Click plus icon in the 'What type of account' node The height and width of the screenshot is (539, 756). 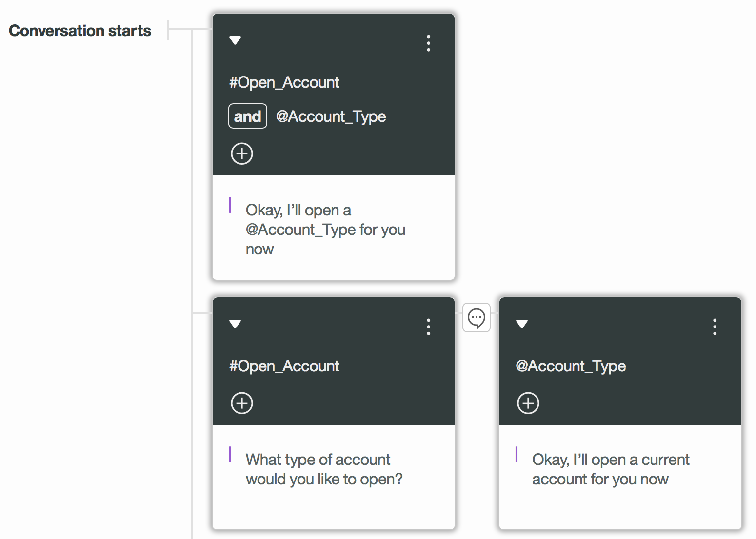(242, 404)
